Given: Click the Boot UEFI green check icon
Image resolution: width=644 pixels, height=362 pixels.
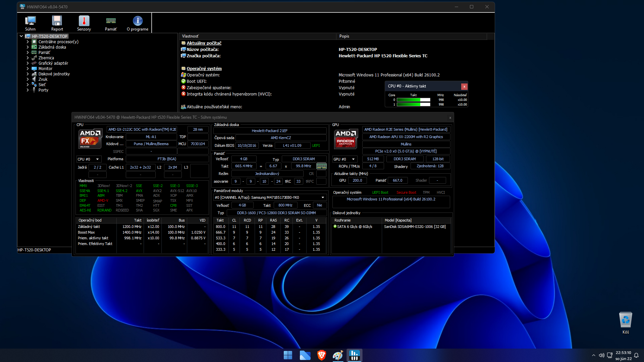Looking at the screenshot, I should coord(183,81).
